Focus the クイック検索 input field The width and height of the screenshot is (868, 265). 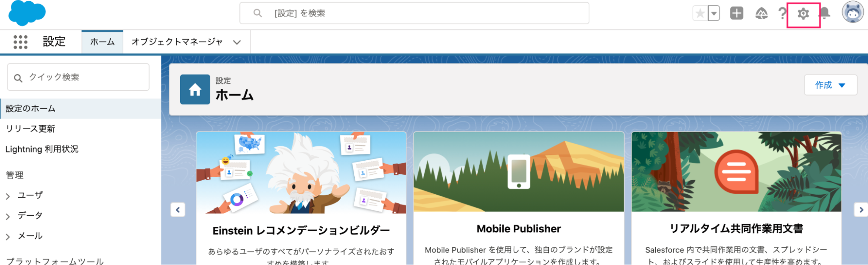click(x=78, y=77)
